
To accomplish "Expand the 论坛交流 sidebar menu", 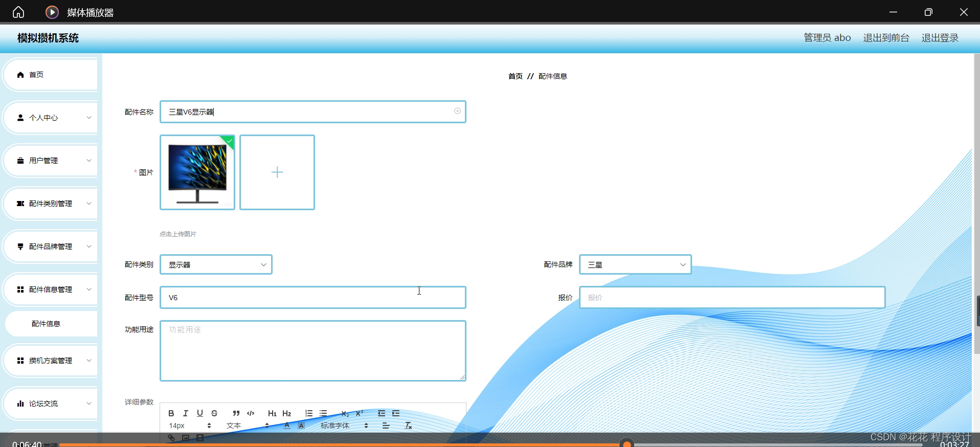I will point(50,404).
